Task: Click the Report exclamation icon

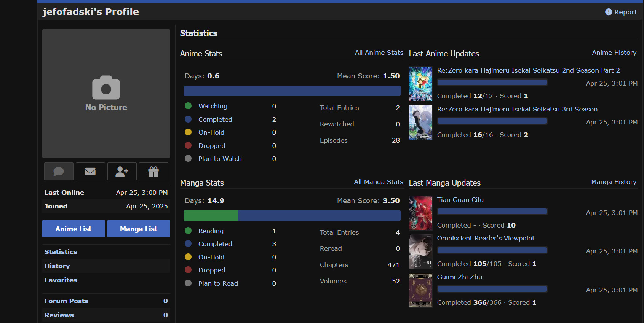Action: pos(609,12)
